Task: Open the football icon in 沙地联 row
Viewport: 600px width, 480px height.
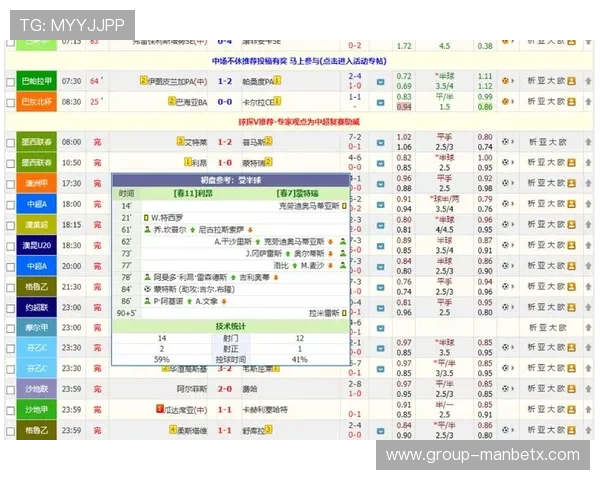Action: click(506, 389)
